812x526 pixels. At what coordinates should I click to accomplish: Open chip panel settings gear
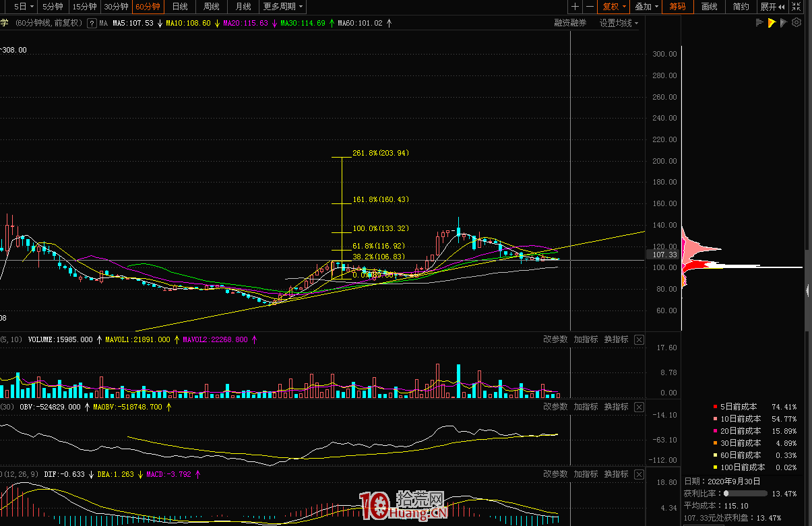(797, 23)
